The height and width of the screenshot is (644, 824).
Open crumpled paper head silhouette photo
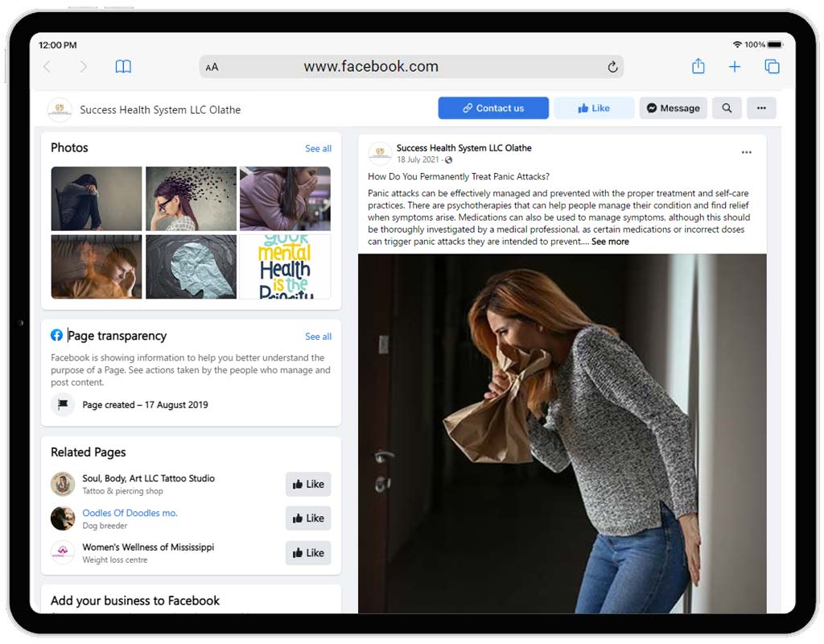pos(191,266)
